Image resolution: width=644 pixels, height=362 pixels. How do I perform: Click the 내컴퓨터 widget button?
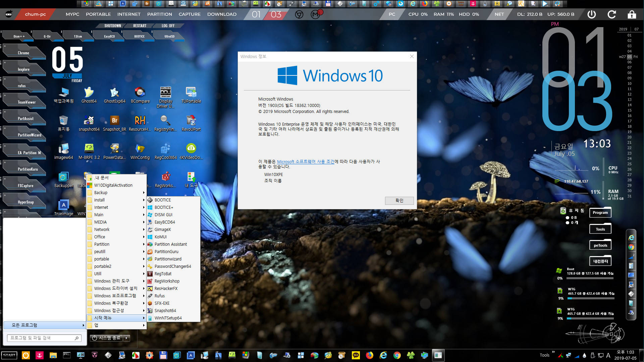(x=600, y=261)
